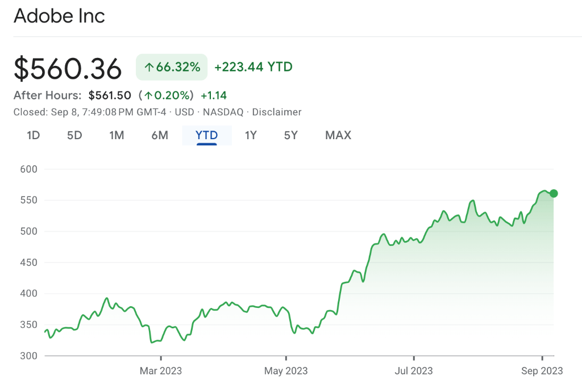Display the 5Y price history
The height and width of the screenshot is (392, 582).
[290, 135]
